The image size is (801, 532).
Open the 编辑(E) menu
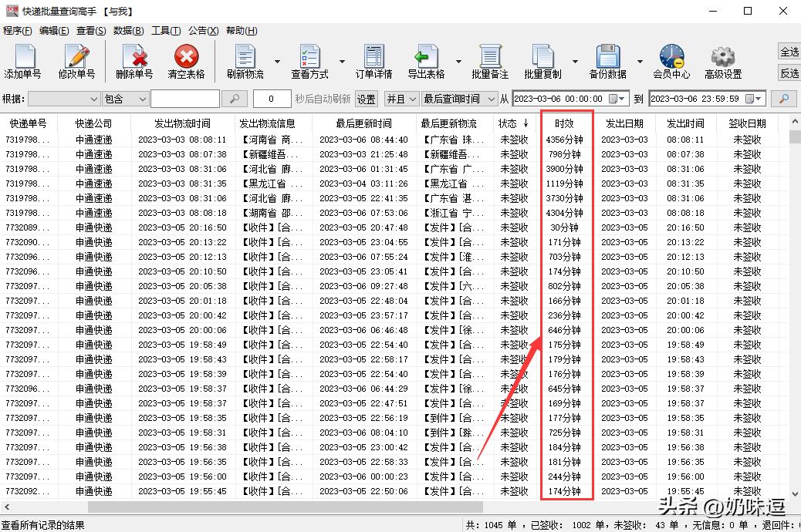click(x=54, y=31)
